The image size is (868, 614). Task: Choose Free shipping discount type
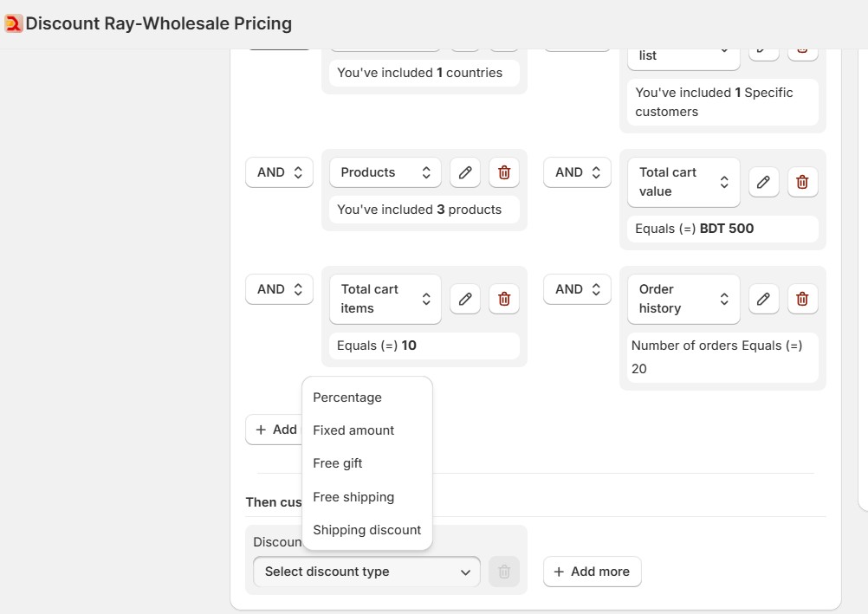353,496
